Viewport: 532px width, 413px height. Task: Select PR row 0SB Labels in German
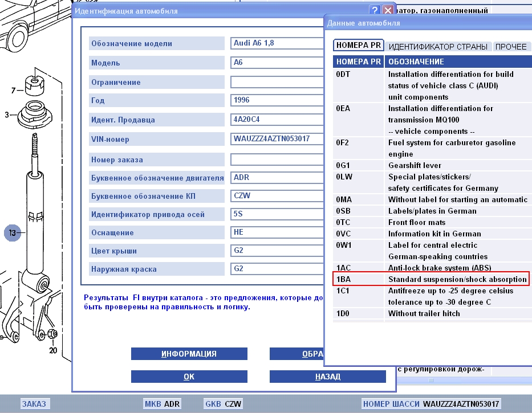(432, 211)
